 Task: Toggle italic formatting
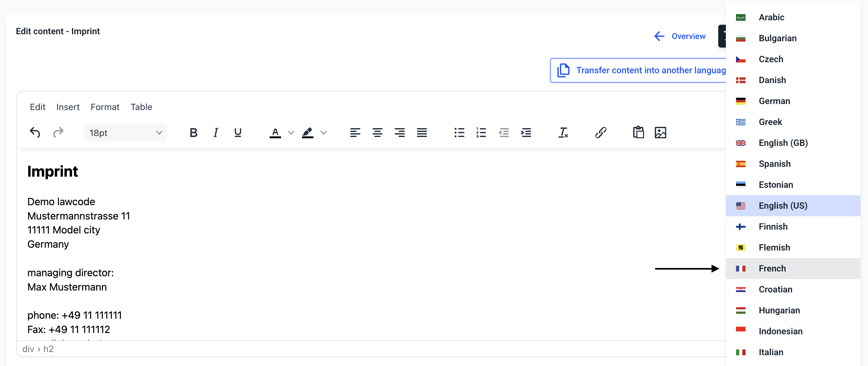(216, 132)
